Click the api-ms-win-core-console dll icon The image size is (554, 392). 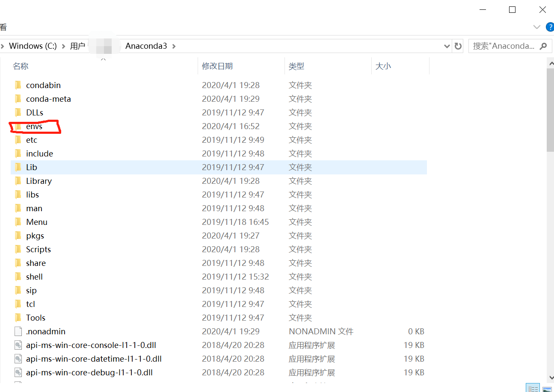coord(18,345)
